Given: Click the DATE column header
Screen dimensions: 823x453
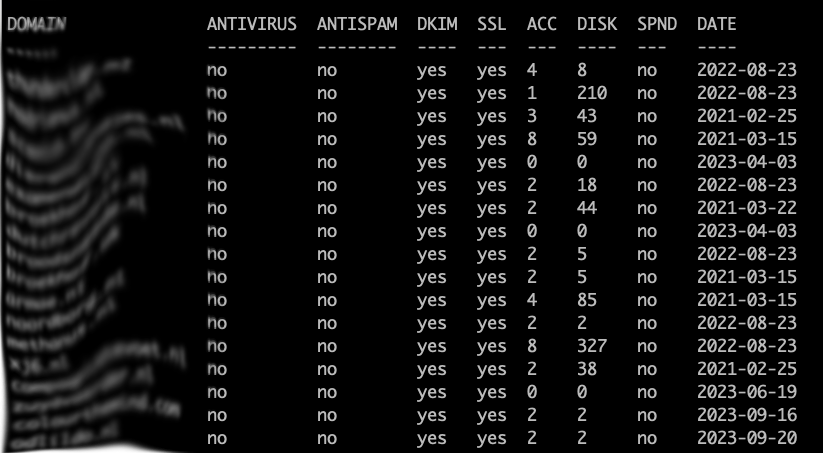Looking at the screenshot, I should click(716, 24).
